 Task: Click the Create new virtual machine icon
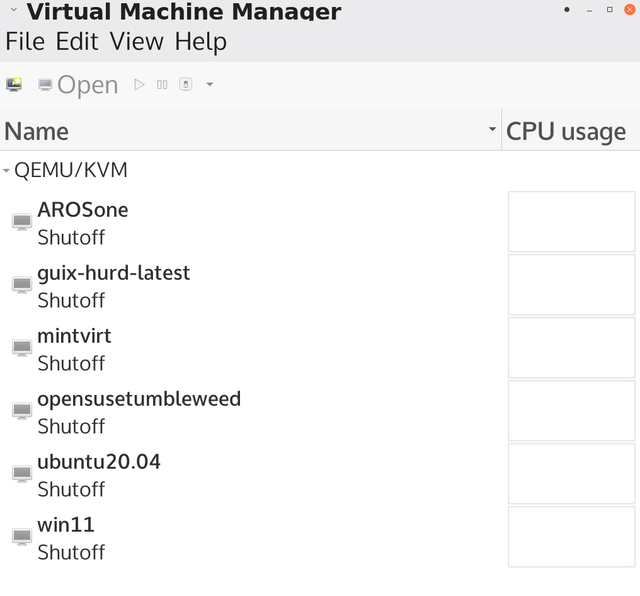tap(14, 85)
